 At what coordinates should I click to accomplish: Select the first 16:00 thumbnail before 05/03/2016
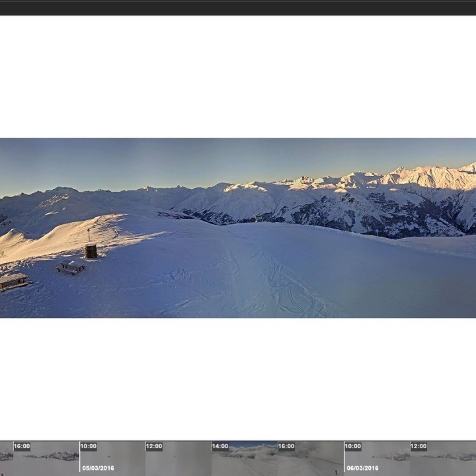click(46, 458)
